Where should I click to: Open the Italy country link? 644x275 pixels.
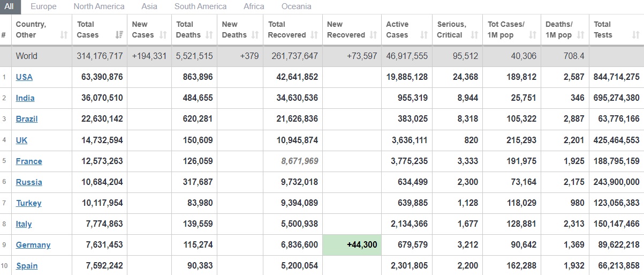24,224
